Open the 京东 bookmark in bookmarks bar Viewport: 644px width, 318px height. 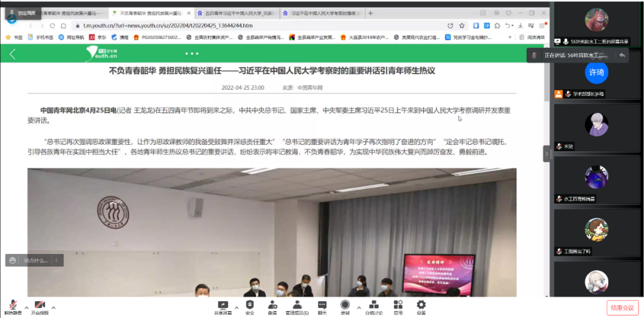97,37
